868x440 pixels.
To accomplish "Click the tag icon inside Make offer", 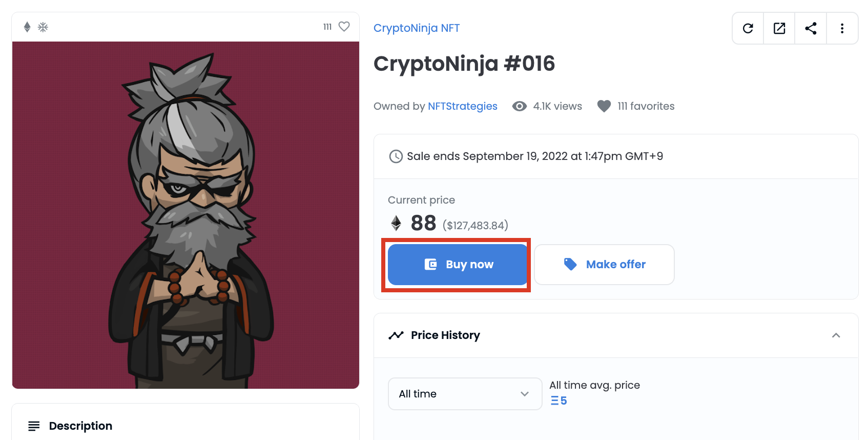I will 569,264.
